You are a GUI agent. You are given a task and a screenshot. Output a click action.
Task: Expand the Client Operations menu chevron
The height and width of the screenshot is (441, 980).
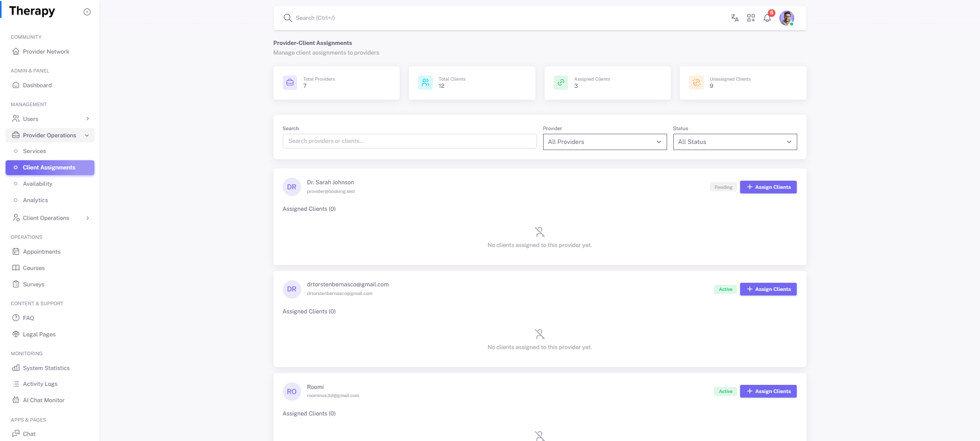(x=87, y=218)
